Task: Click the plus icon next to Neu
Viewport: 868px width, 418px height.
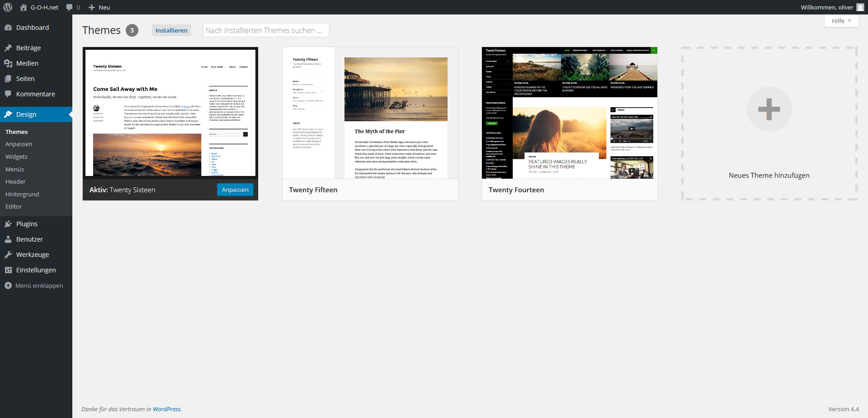Action: (x=91, y=7)
